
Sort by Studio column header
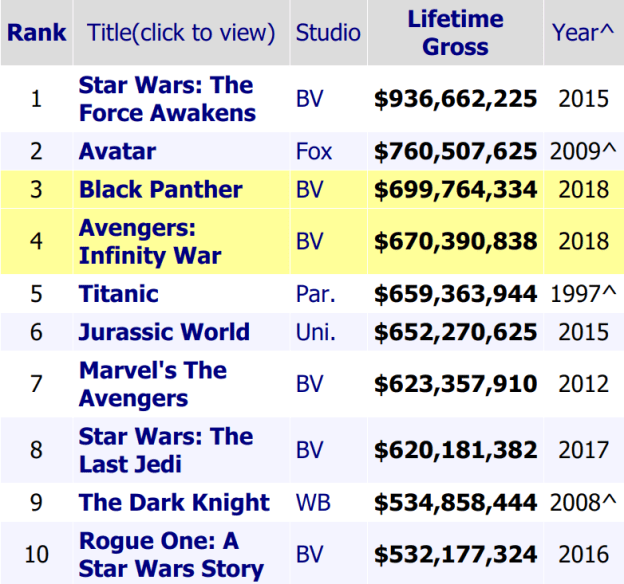[x=328, y=33]
